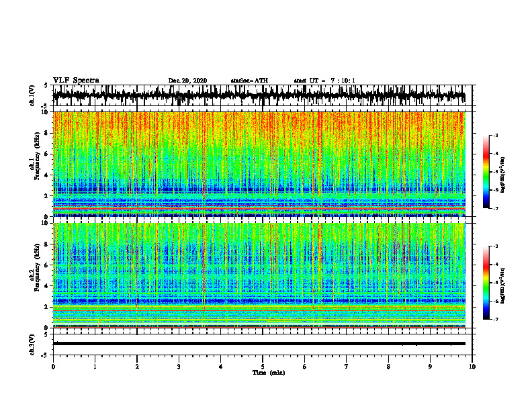Click the ch.3 flat black waveform band
Image resolution: width=532 pixels, height=411 pixels.
click(x=259, y=344)
